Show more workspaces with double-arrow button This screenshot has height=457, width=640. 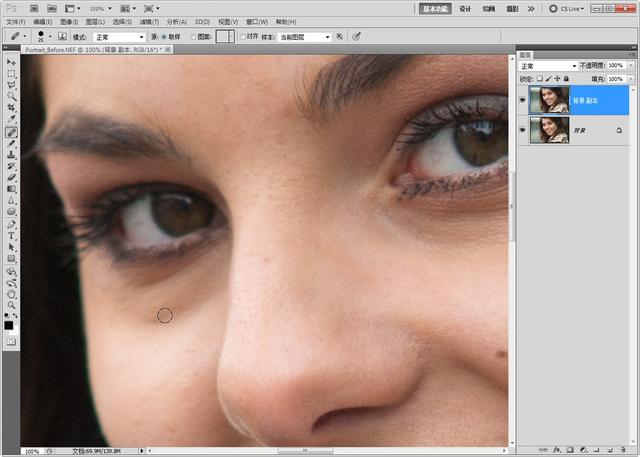(531, 9)
